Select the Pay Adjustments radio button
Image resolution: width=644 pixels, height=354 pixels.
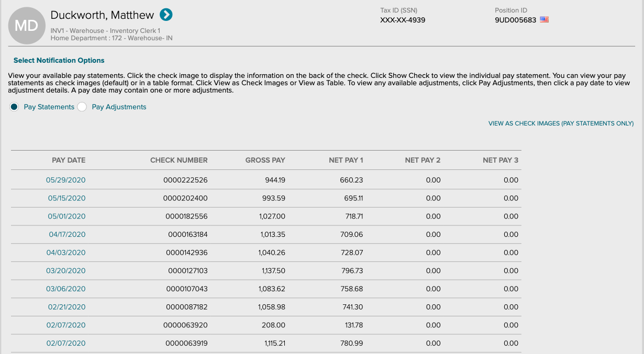pos(82,107)
